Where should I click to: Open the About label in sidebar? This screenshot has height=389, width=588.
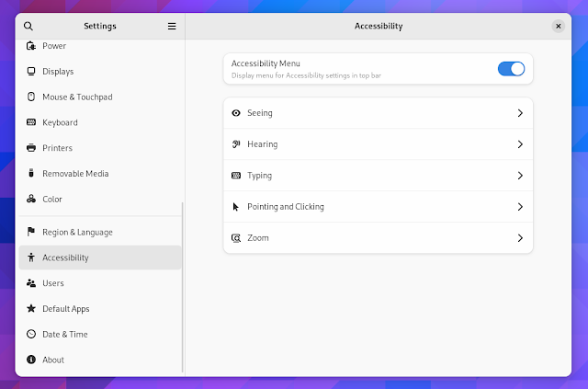(53, 360)
